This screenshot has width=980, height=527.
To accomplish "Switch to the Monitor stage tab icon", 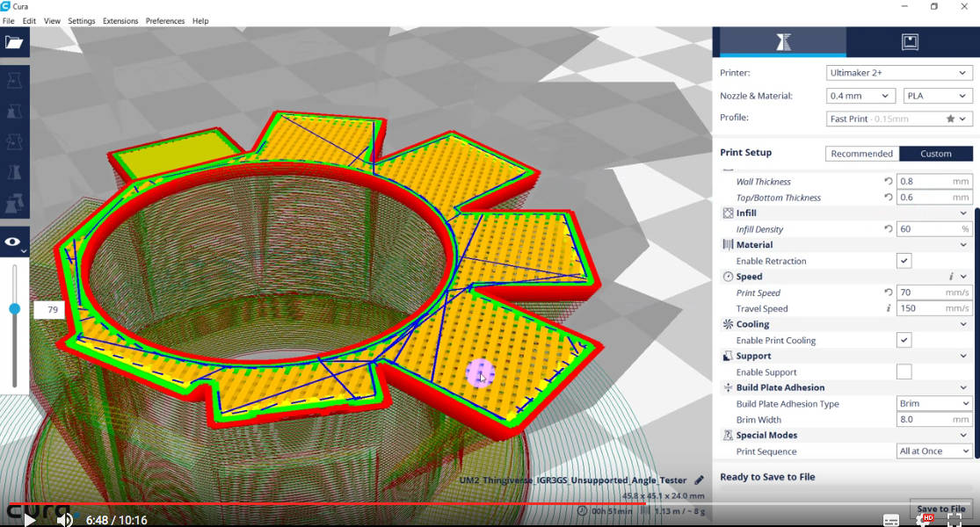I will (x=910, y=42).
